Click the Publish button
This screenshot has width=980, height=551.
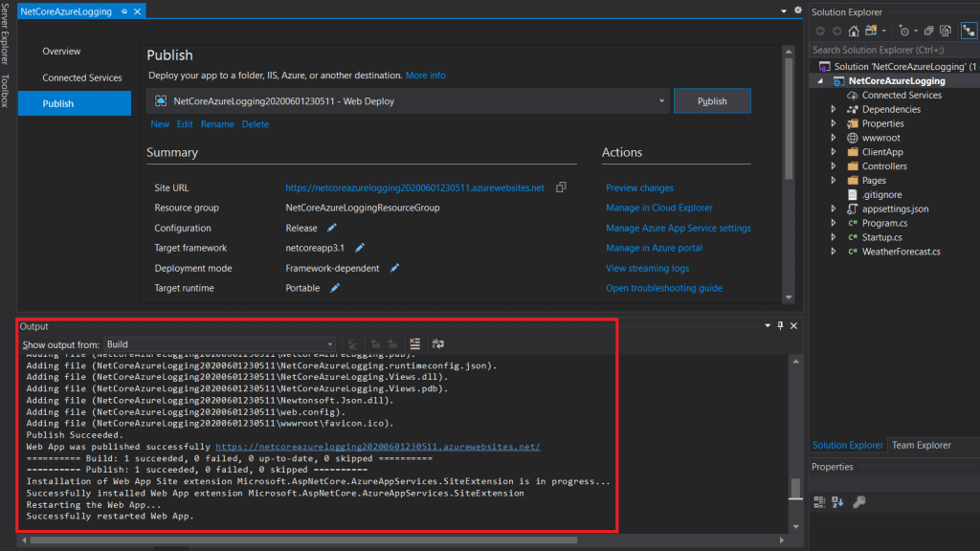(712, 101)
